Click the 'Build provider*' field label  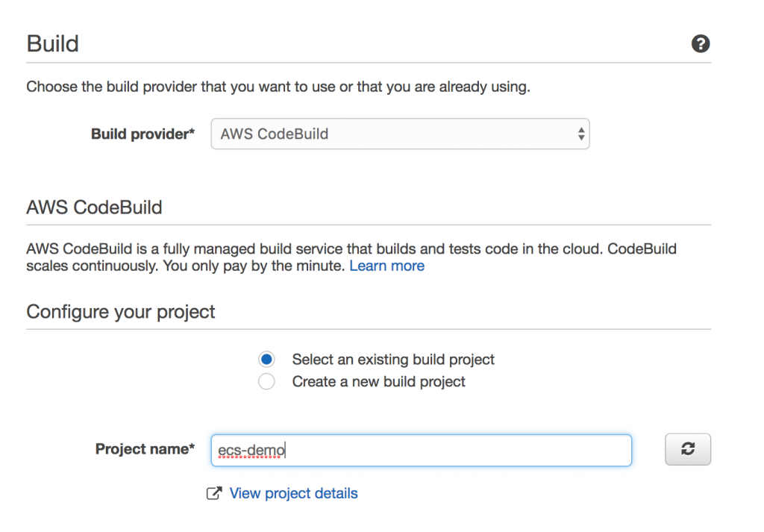(143, 134)
